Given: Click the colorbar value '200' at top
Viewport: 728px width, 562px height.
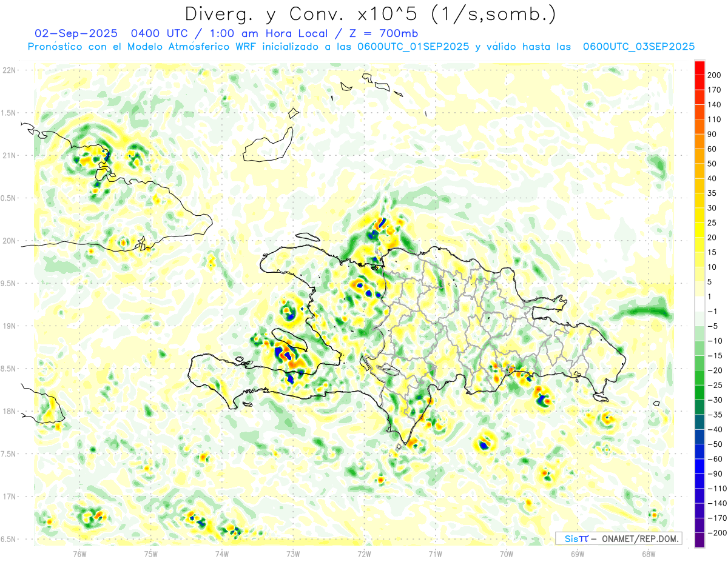Looking at the screenshot, I should (715, 75).
